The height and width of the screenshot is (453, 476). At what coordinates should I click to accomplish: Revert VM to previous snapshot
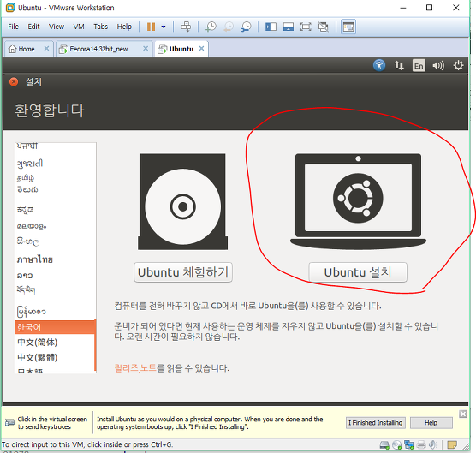coord(229,27)
